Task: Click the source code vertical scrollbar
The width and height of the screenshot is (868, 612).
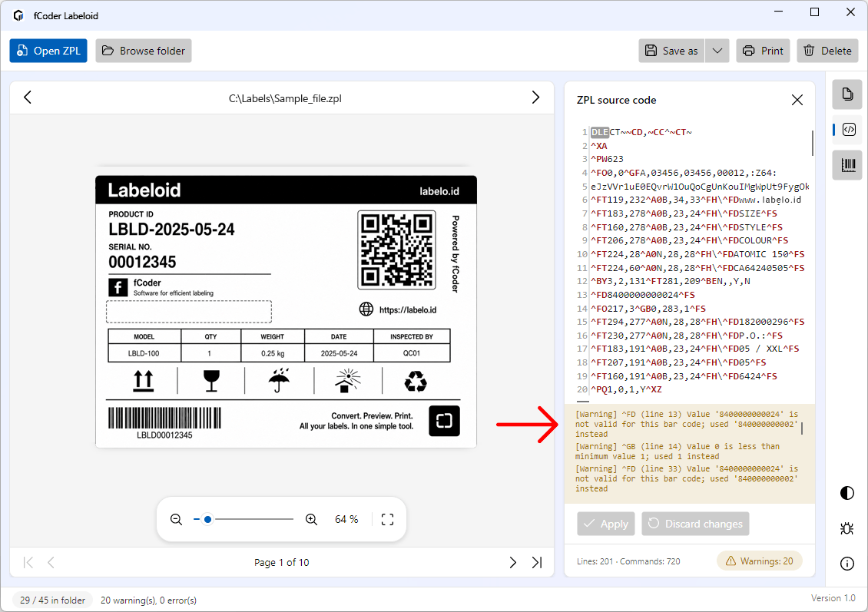Action: tap(812, 143)
